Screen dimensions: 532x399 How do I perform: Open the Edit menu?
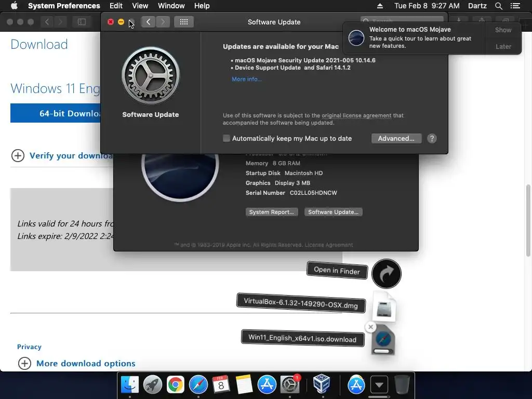click(x=116, y=6)
